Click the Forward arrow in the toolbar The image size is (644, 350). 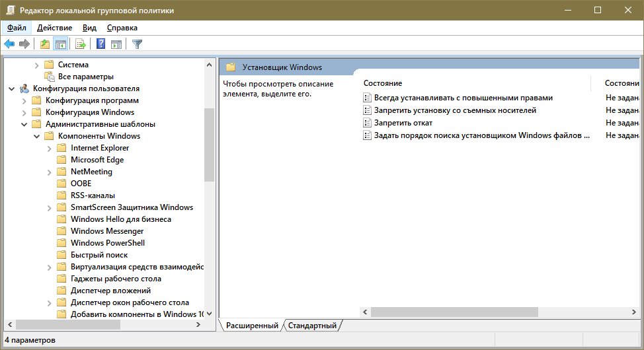[24, 44]
